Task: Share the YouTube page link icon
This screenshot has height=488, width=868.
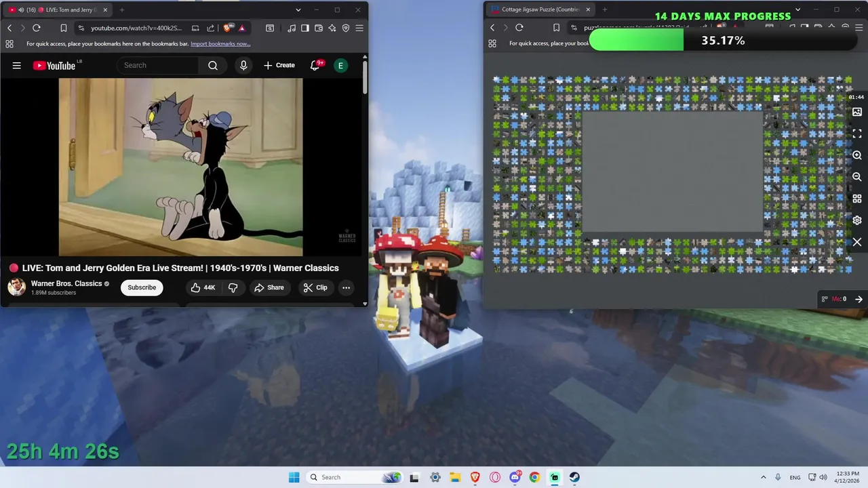Action: click(210, 28)
